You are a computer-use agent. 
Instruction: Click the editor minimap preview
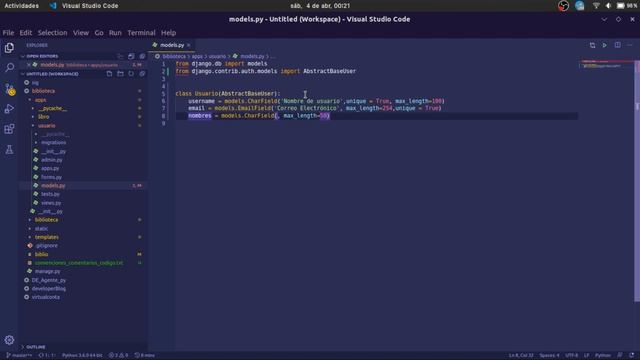tap(606, 64)
